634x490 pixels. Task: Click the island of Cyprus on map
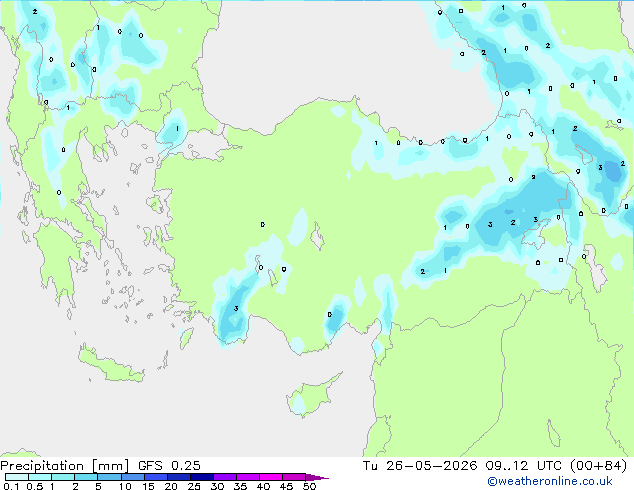click(x=311, y=396)
